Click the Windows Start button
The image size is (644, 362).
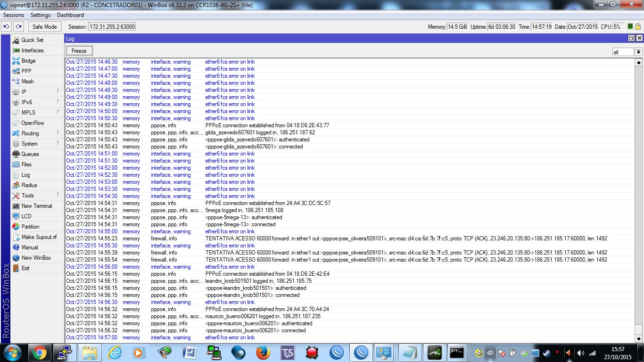12,353
